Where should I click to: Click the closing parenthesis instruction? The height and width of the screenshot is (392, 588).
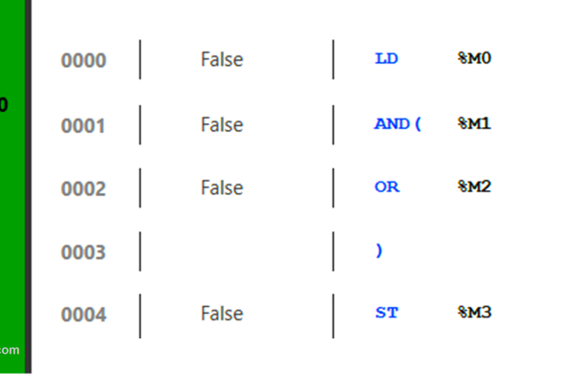(380, 250)
